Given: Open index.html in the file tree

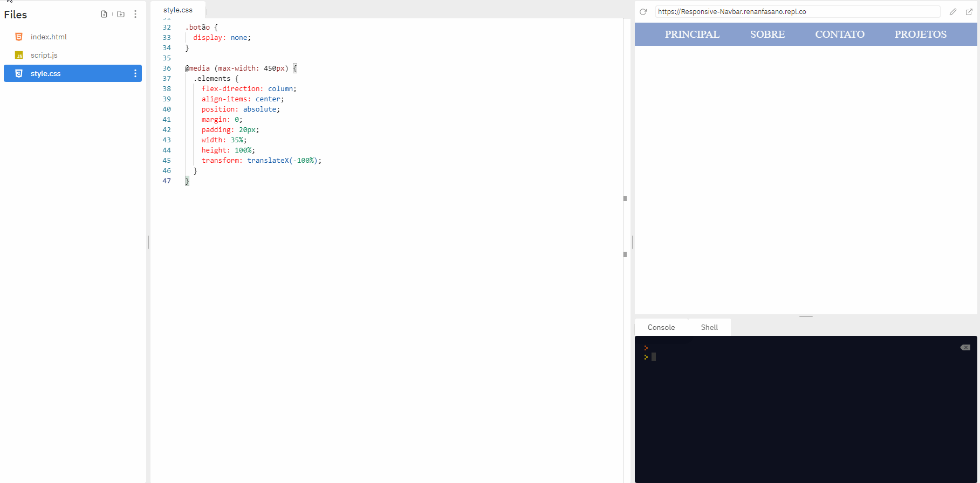Looking at the screenshot, I should [x=73, y=37].
